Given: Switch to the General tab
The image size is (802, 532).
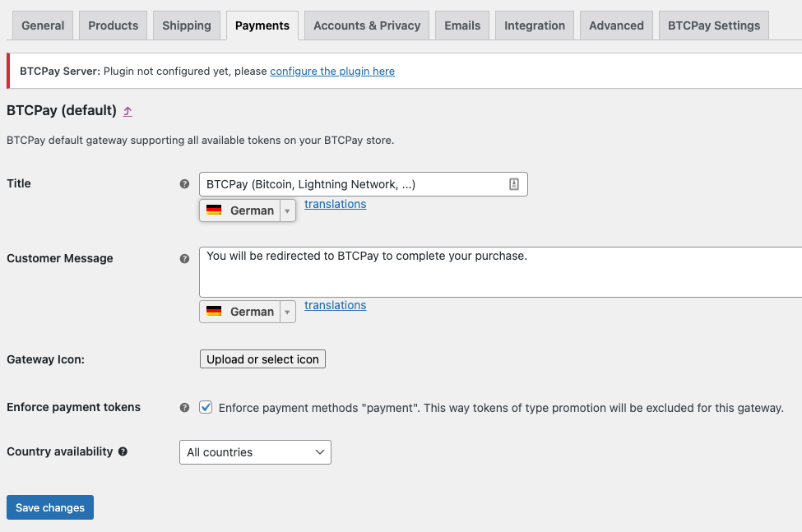Looking at the screenshot, I should pyautogui.click(x=43, y=25).
